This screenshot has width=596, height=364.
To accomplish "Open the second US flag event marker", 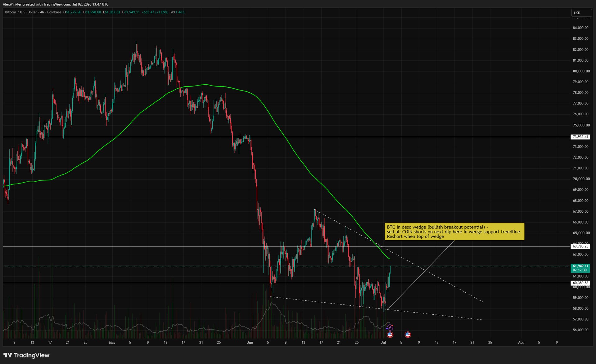I will tap(408, 335).
